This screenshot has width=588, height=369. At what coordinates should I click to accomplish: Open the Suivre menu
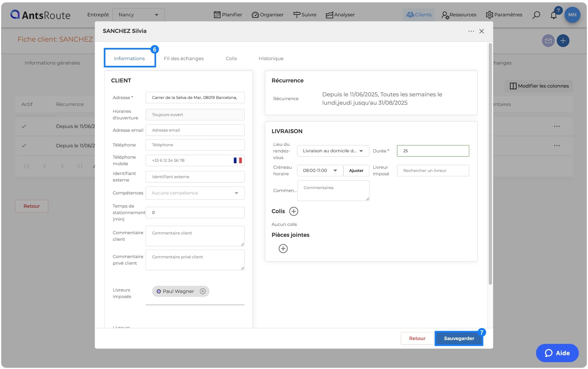click(304, 15)
